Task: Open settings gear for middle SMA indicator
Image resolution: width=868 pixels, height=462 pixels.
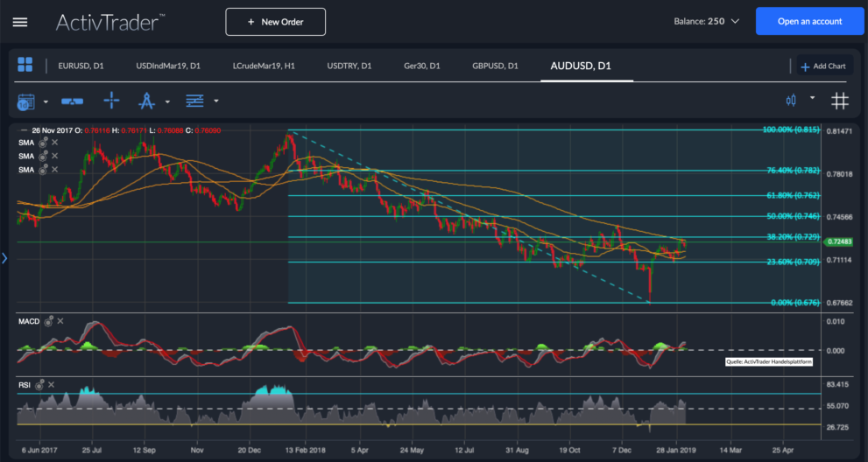Action: [x=43, y=157]
